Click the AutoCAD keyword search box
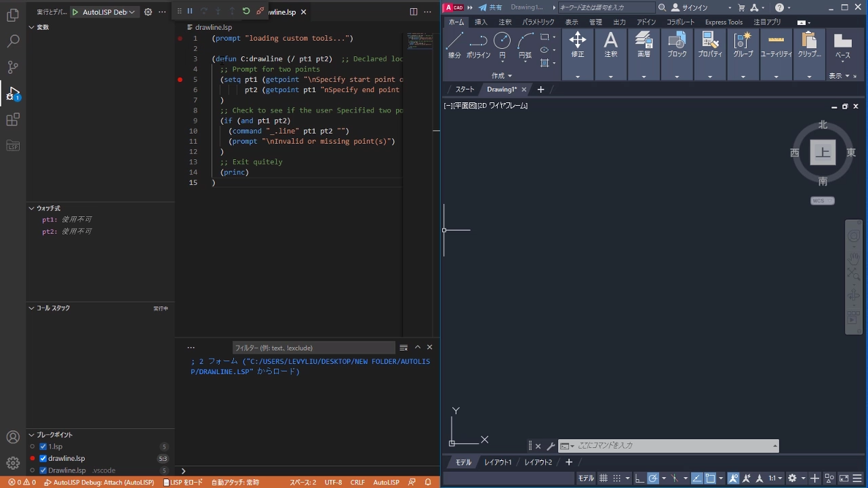The width and height of the screenshot is (868, 488). [x=606, y=7]
